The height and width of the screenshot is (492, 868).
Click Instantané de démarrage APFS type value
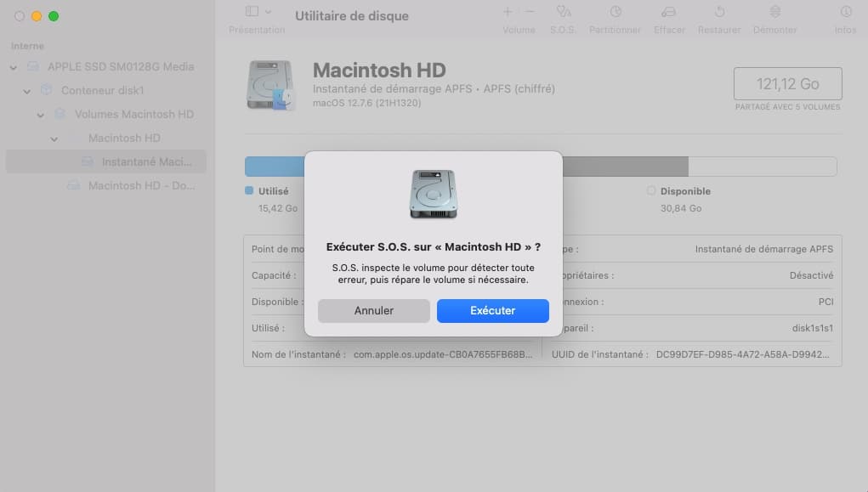tap(764, 249)
